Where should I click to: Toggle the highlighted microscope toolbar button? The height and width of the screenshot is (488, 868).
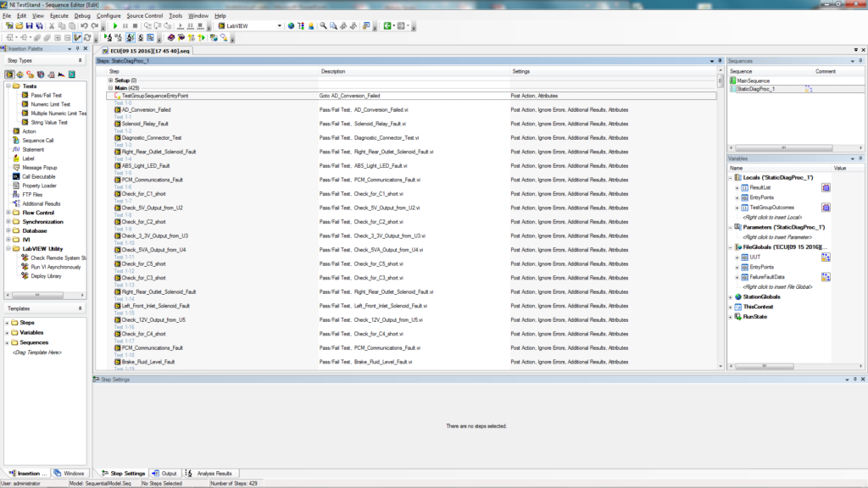[x=130, y=37]
